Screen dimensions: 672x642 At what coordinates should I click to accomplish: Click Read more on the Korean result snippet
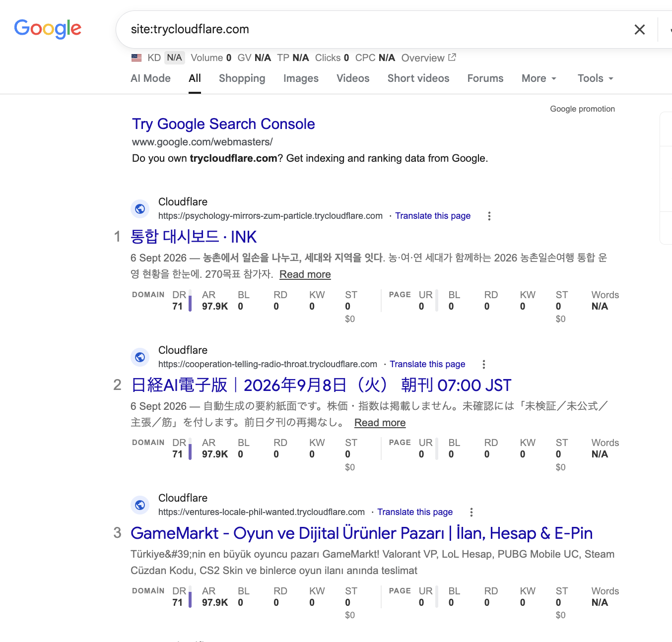(305, 274)
